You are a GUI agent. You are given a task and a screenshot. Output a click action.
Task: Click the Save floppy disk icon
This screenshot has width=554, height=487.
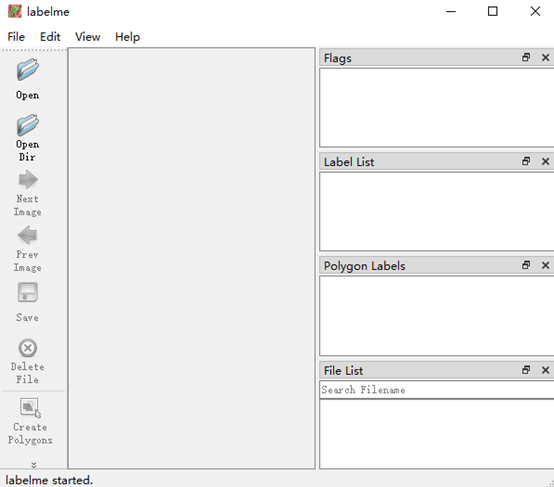pos(28,292)
